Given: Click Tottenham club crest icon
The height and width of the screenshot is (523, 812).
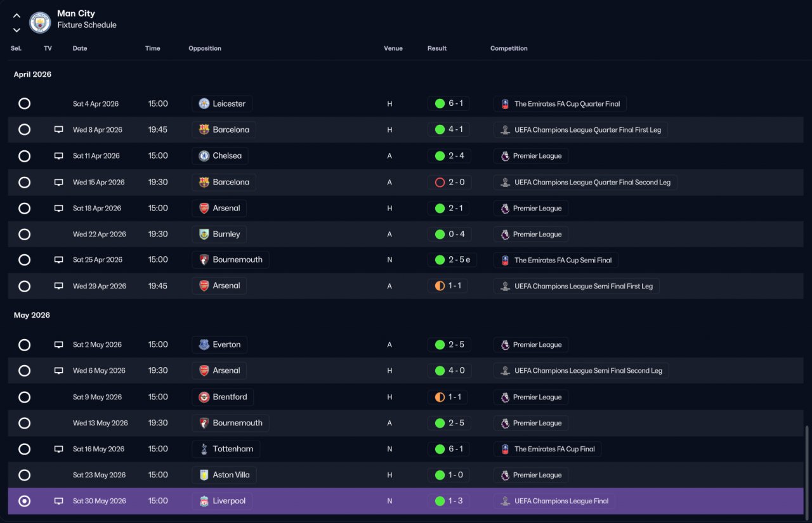Looking at the screenshot, I should click(204, 449).
